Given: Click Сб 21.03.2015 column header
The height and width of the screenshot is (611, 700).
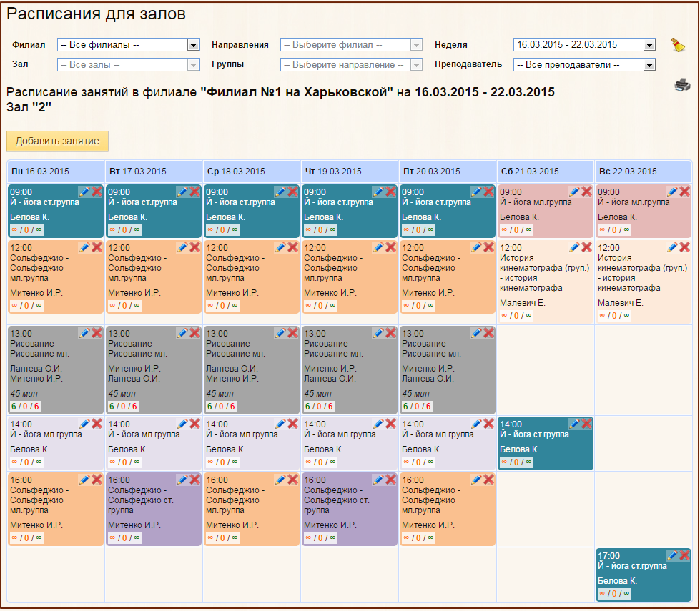Looking at the screenshot, I should (x=546, y=172).
